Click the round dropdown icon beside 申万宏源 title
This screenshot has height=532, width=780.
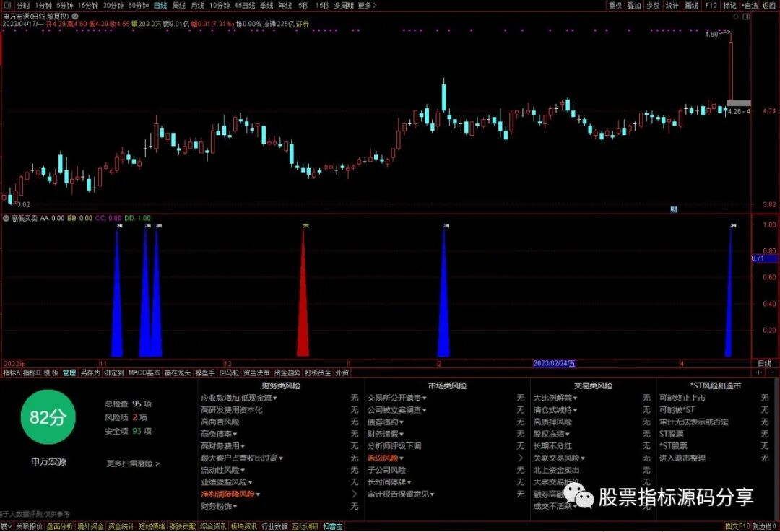coord(74,17)
